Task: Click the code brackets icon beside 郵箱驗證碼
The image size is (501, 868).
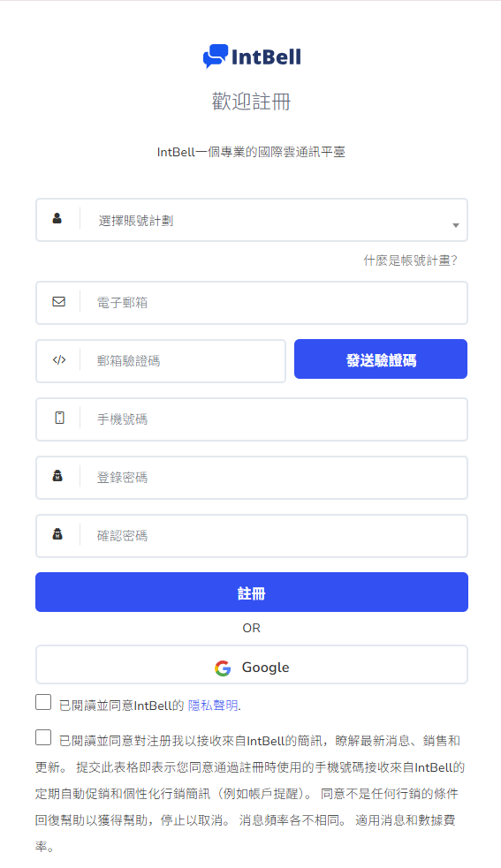Action: point(59,359)
